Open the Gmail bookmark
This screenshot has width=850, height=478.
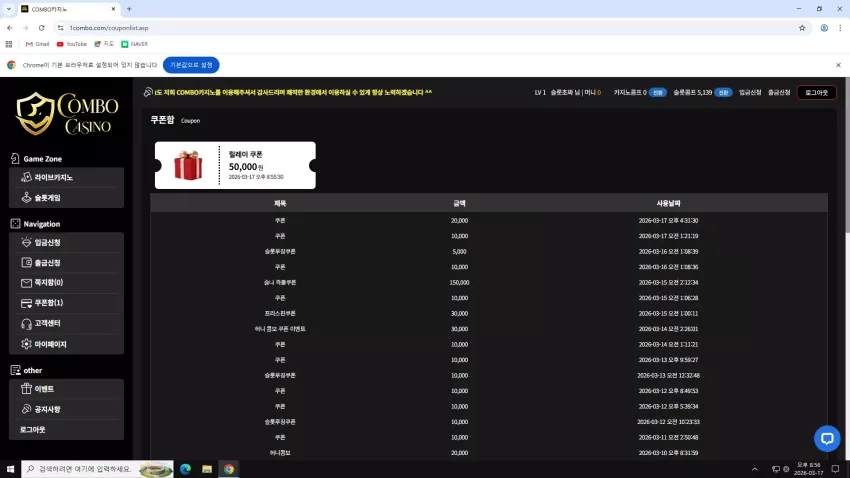click(37, 44)
